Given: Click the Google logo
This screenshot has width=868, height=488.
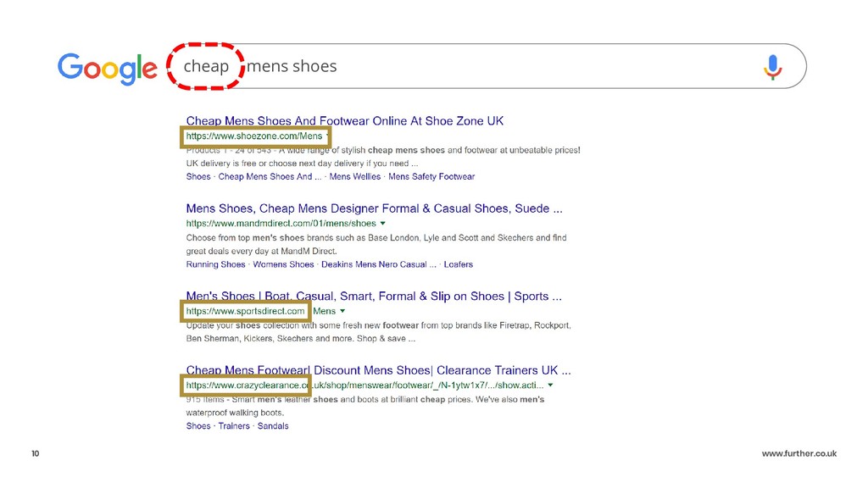Looking at the screenshot, I should 108,68.
